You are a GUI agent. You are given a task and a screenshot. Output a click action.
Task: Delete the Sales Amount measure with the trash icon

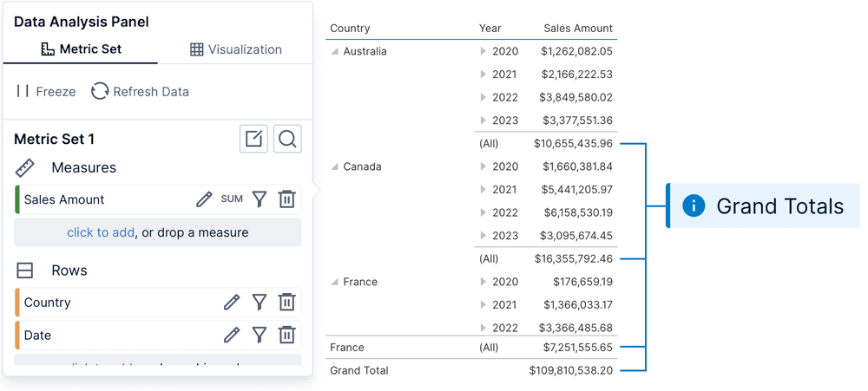(x=286, y=199)
